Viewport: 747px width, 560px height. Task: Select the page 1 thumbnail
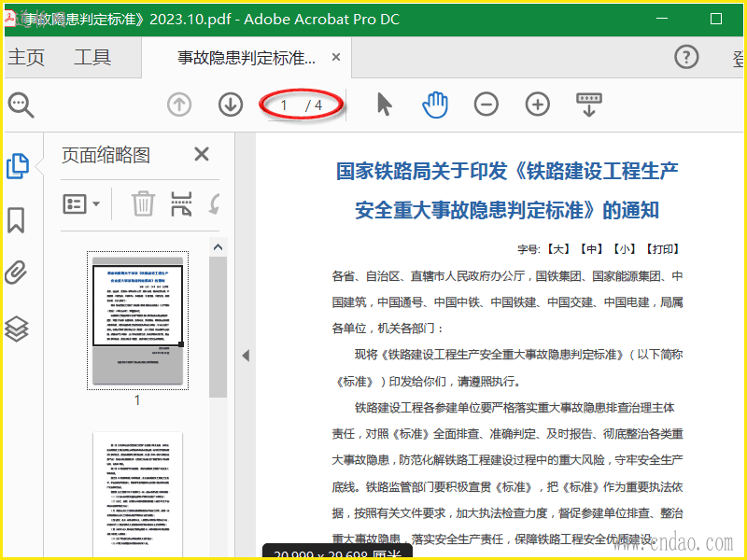137,320
